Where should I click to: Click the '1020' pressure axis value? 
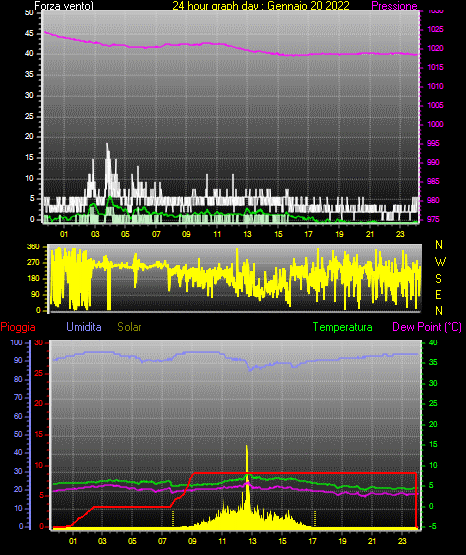tap(435, 48)
